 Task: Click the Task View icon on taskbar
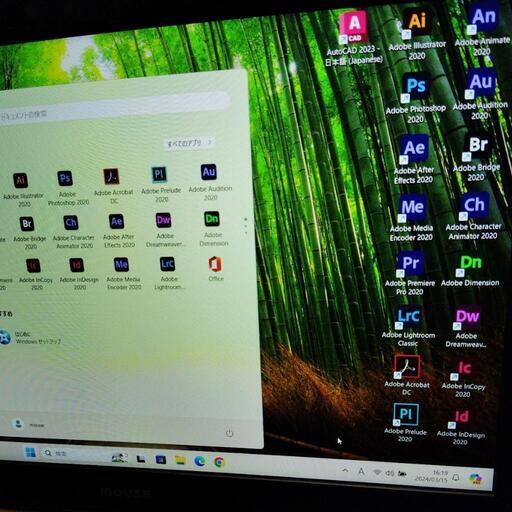tap(141, 459)
